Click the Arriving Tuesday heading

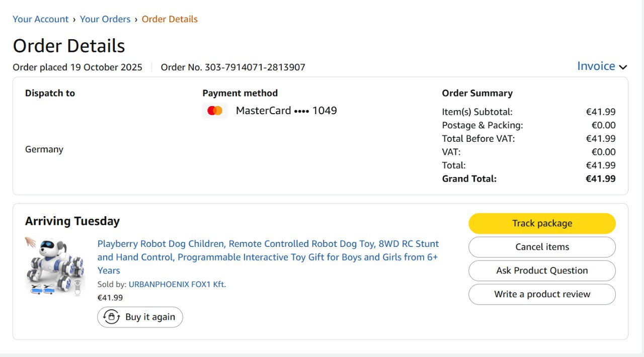coord(72,221)
